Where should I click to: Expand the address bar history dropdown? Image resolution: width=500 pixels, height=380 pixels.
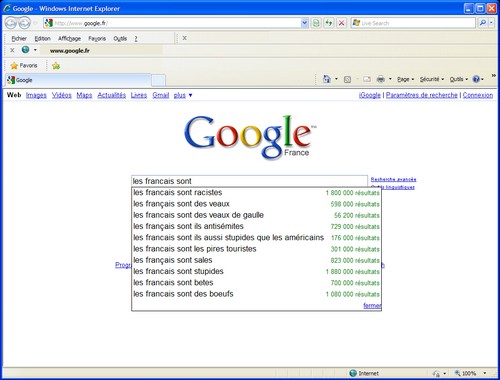(304, 23)
